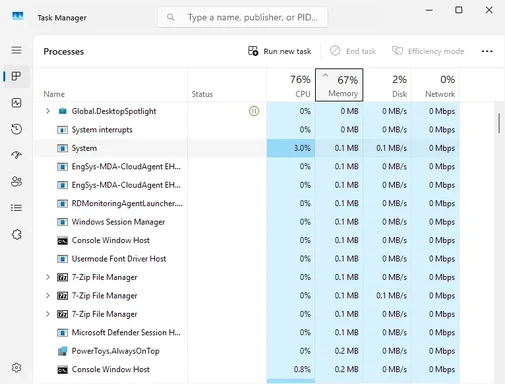Click the End task button label
Viewport: 505px width, 384px height.
pos(361,51)
